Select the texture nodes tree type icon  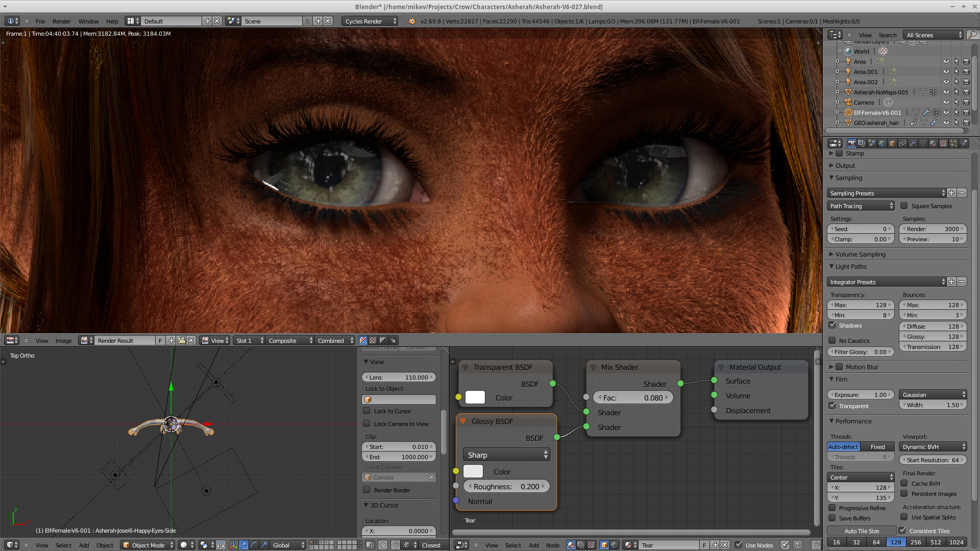591,545
